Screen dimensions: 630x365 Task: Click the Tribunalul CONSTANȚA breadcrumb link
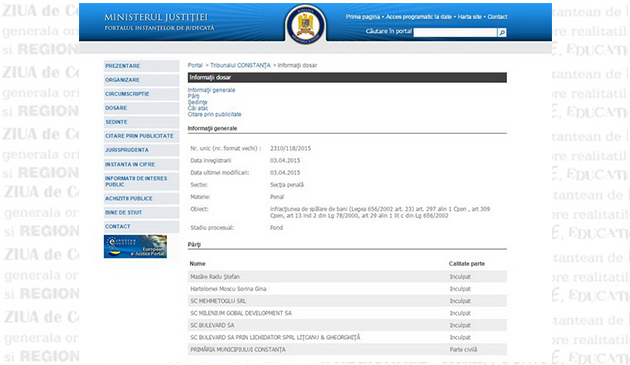pyautogui.click(x=240, y=65)
